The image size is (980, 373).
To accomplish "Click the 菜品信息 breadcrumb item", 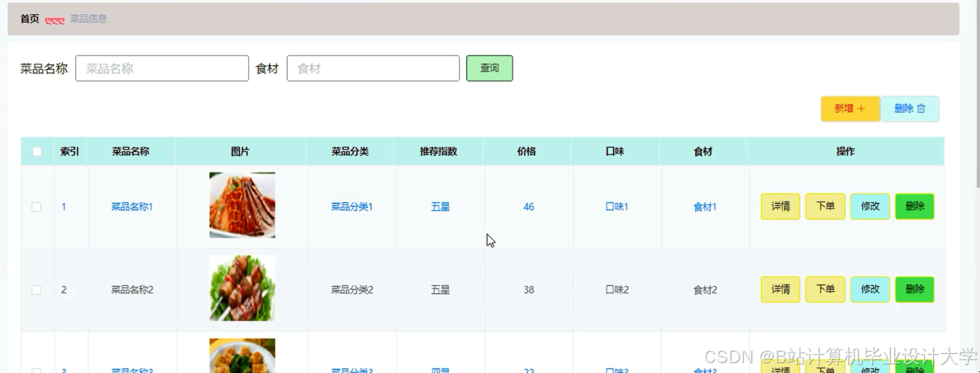I will [88, 19].
